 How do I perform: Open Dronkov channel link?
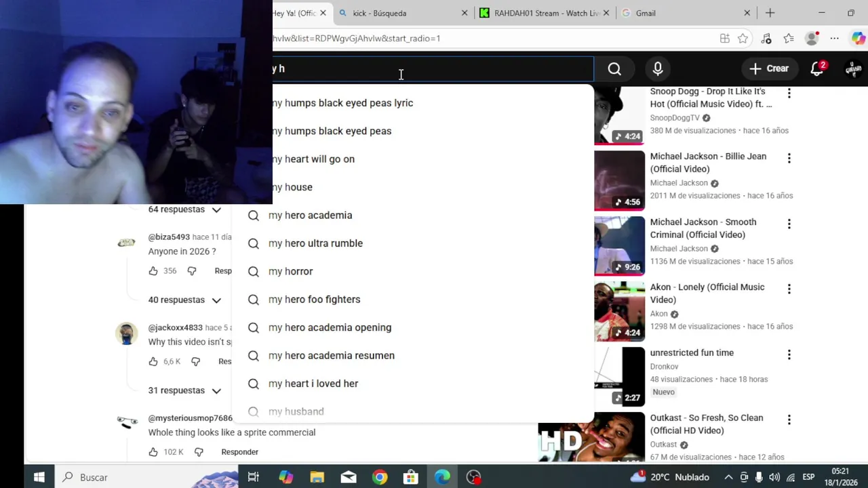point(664,366)
